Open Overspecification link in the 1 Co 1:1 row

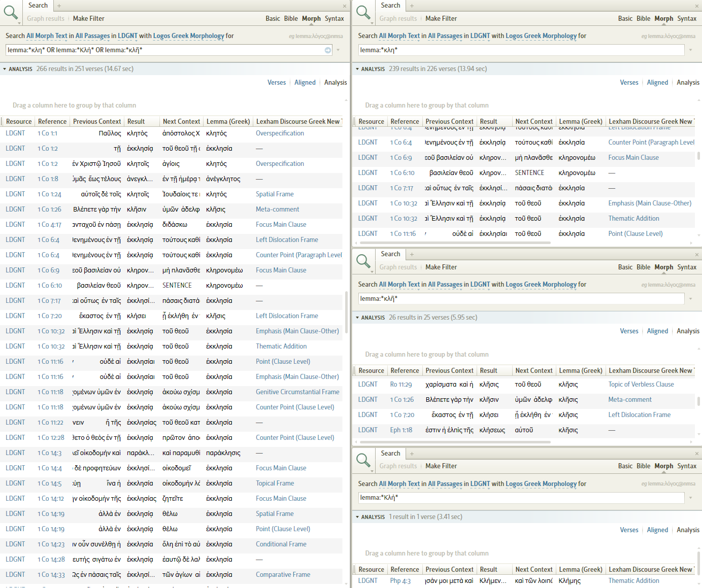coord(280,133)
